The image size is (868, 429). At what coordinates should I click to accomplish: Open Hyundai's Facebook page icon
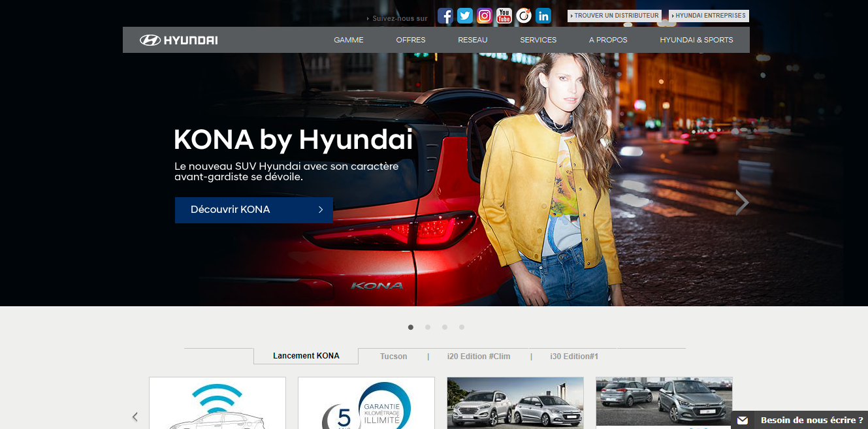[x=445, y=16]
